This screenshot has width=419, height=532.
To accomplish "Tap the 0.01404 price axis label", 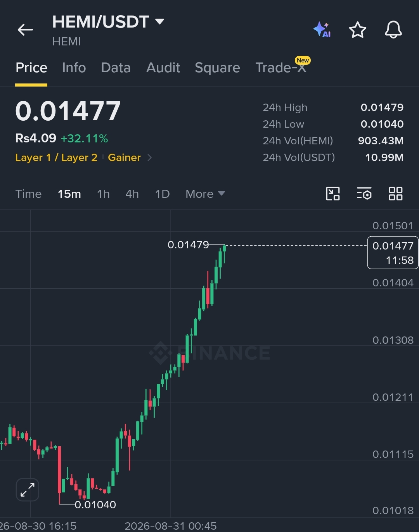I will point(393,283).
